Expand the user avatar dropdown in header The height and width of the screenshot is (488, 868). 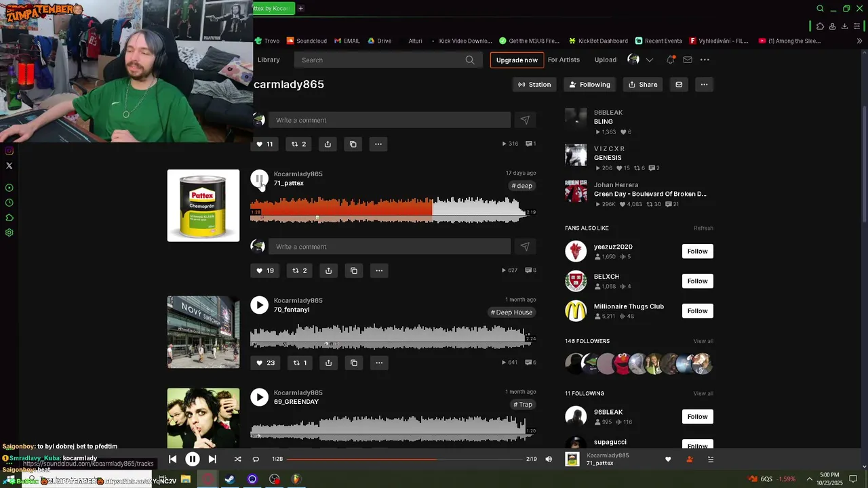[x=649, y=60]
